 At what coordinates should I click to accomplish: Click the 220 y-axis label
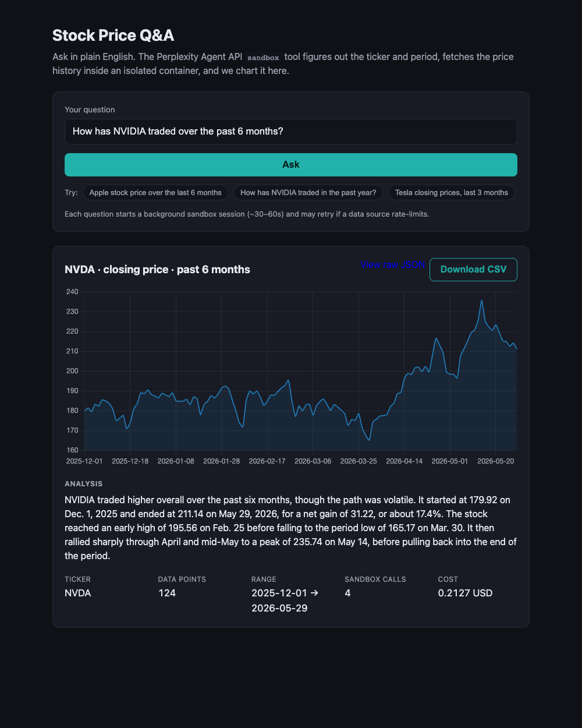point(72,331)
